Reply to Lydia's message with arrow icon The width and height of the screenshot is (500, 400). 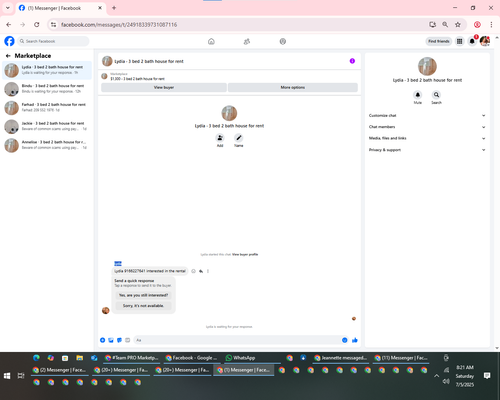tap(201, 271)
